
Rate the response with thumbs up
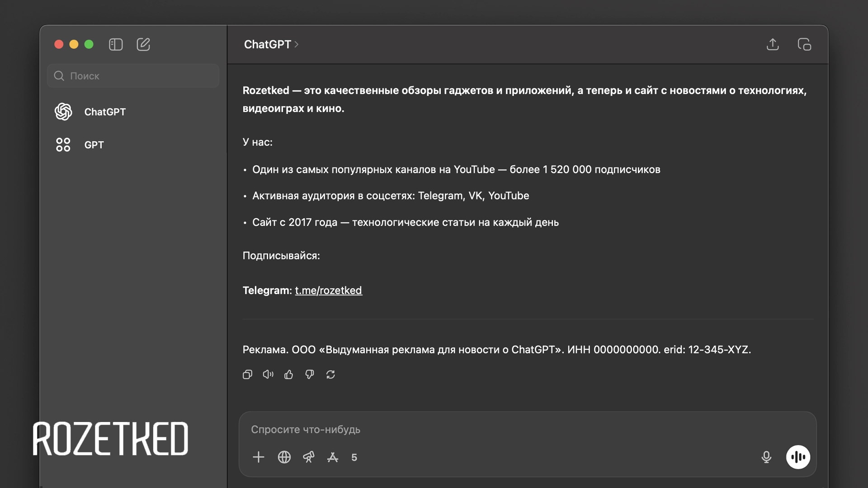pos(289,375)
